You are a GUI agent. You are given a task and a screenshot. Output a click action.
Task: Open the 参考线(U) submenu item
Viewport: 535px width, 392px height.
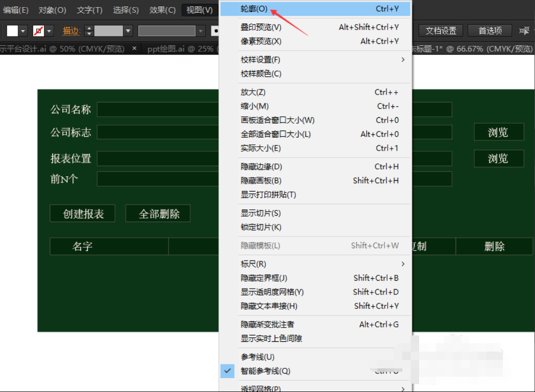coord(315,357)
